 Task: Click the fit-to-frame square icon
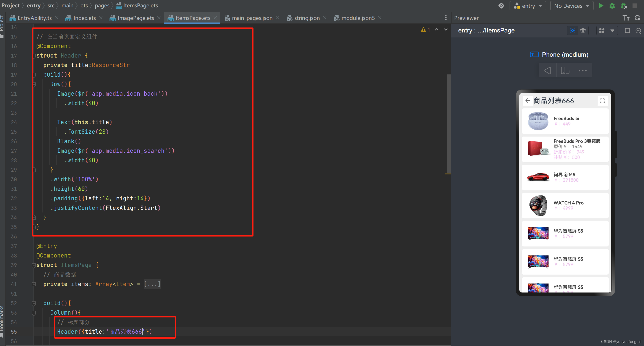pyautogui.click(x=627, y=31)
